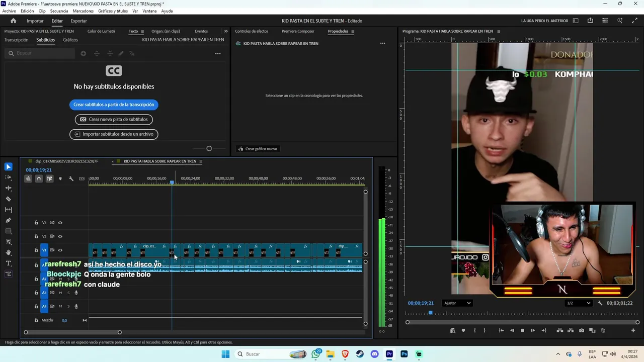Open the Propiedades panel menu
Viewport: 644px width, 362px height.
(353, 31)
